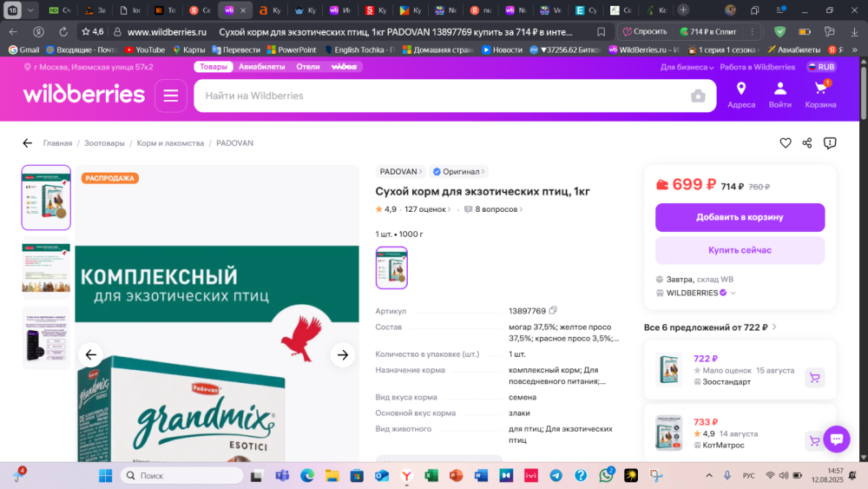Go back using the breadcrumb arrow
The width and height of the screenshot is (868, 489).
(x=27, y=143)
